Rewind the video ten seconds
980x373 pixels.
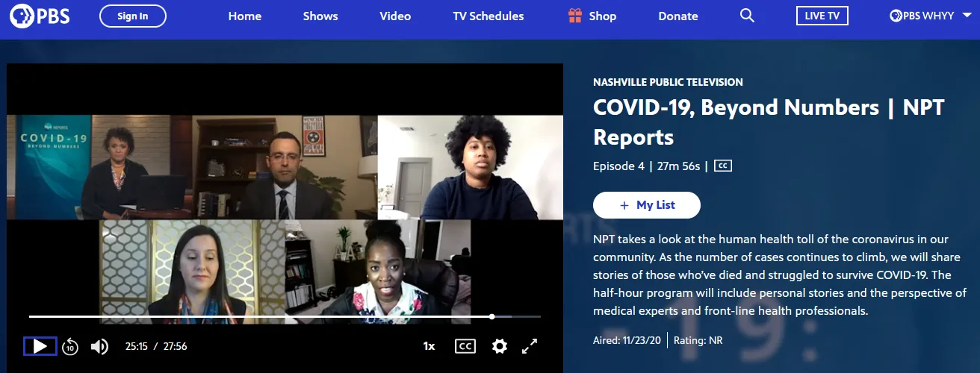[x=70, y=346]
